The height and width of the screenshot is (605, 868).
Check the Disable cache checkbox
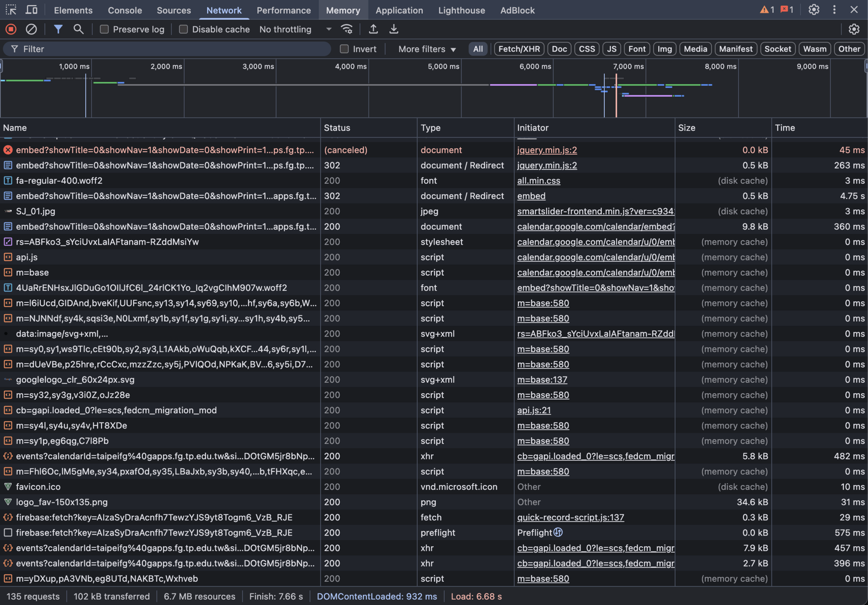click(x=183, y=29)
